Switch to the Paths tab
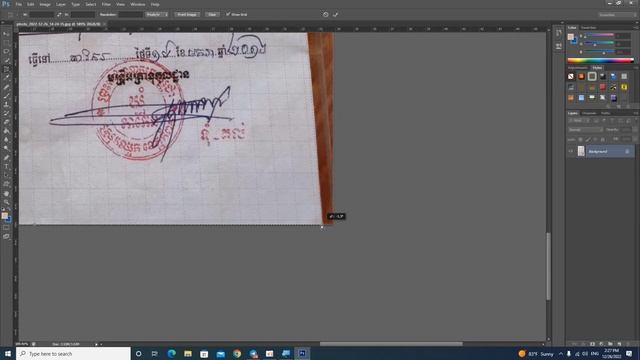The image size is (640, 360). tap(605, 113)
